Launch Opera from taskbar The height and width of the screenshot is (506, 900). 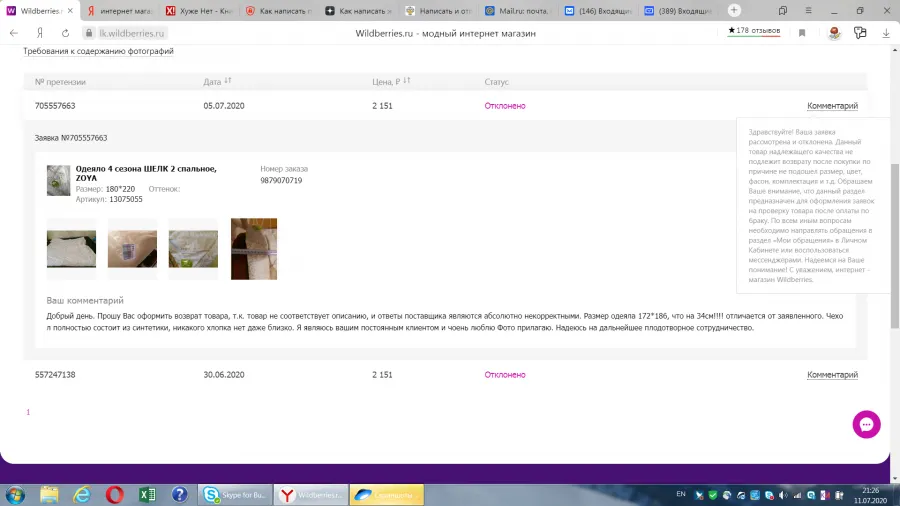[115, 495]
